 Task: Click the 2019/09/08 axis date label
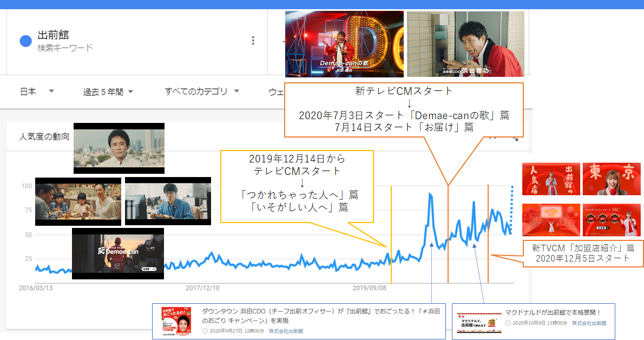(369, 288)
